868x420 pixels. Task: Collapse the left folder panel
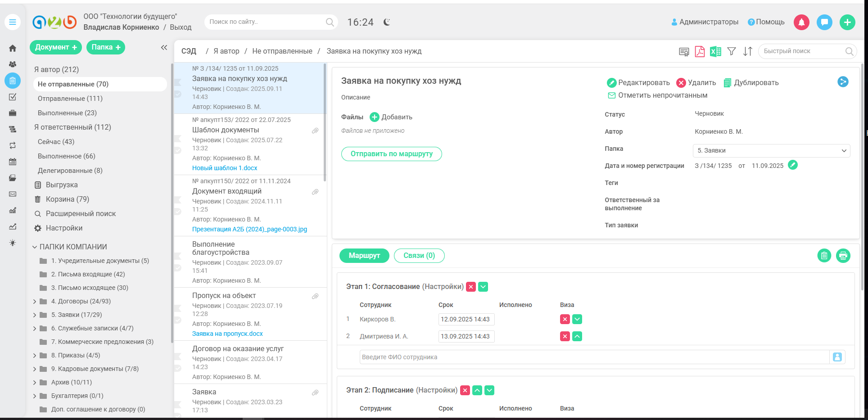point(164,47)
